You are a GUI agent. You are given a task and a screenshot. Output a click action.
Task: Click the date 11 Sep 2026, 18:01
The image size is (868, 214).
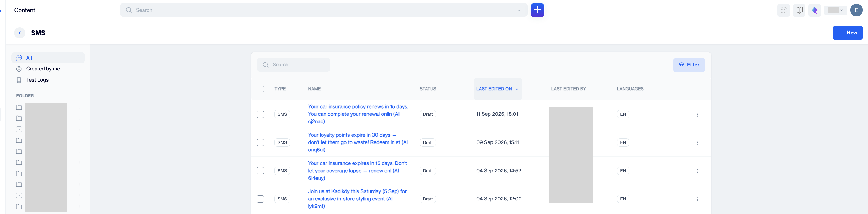tap(497, 114)
